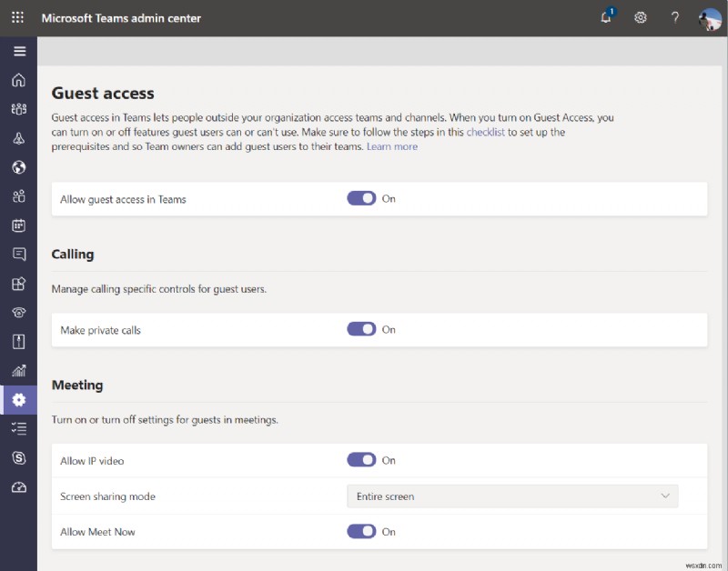Toggle Allow guest access in Teams
Viewport: 728px width, 571px height.
pyautogui.click(x=363, y=198)
